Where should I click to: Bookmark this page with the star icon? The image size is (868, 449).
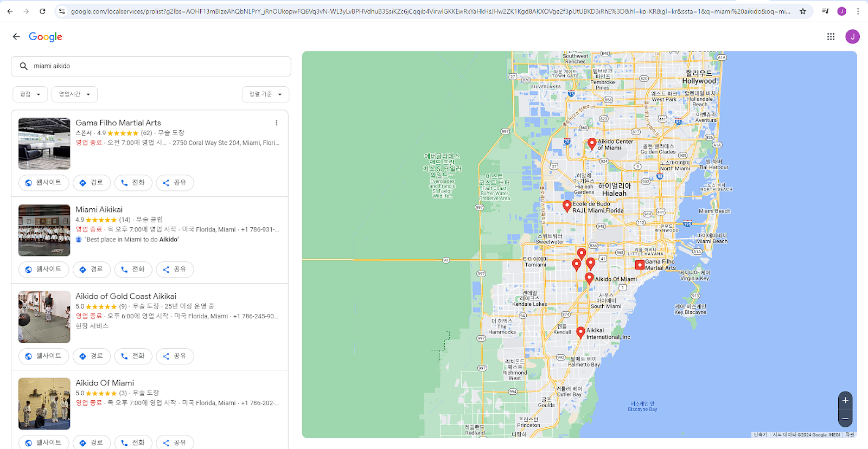point(803,11)
